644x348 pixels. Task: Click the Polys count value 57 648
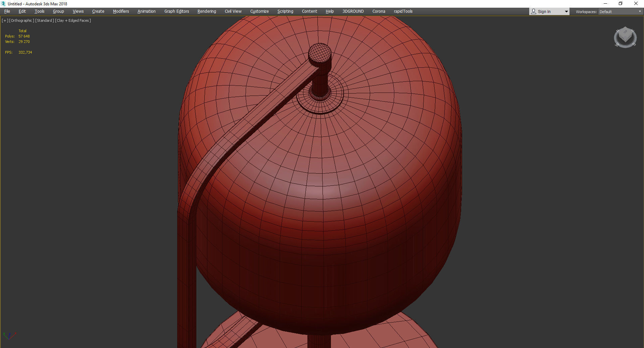tap(24, 36)
